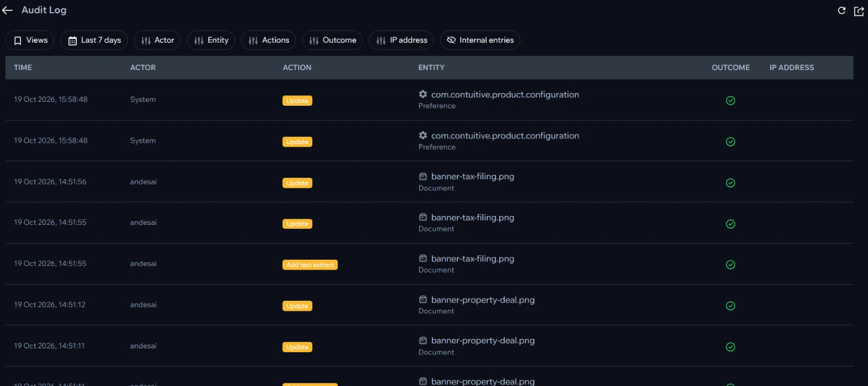Image resolution: width=868 pixels, height=386 pixels.
Task: Click the Update badge in the 14:51:56 row
Action: 297,183
